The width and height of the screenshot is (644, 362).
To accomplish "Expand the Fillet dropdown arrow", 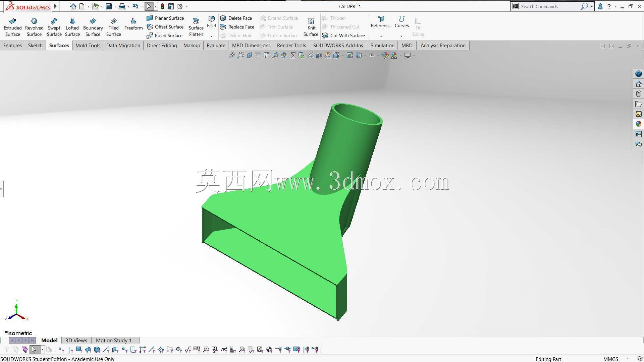I will tap(211, 36).
